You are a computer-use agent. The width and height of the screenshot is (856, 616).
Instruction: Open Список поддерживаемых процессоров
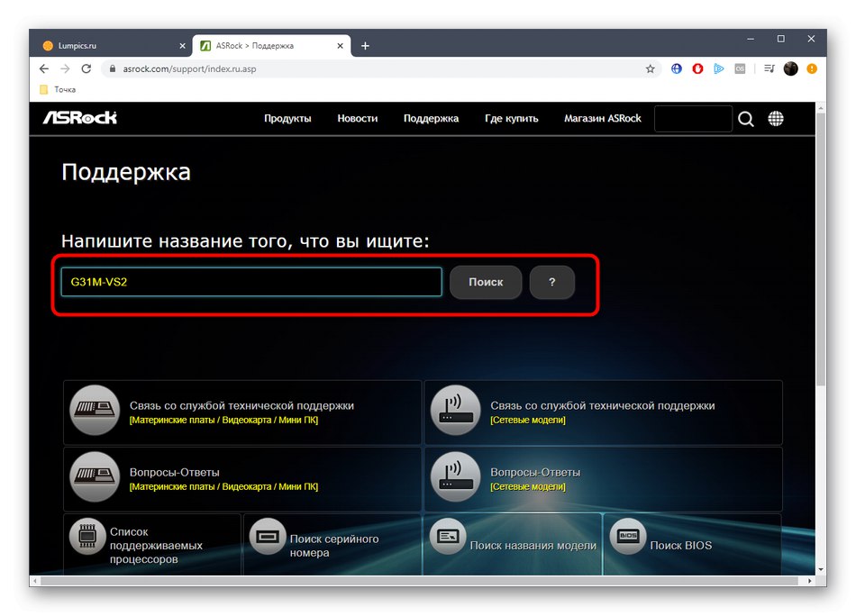[156, 545]
